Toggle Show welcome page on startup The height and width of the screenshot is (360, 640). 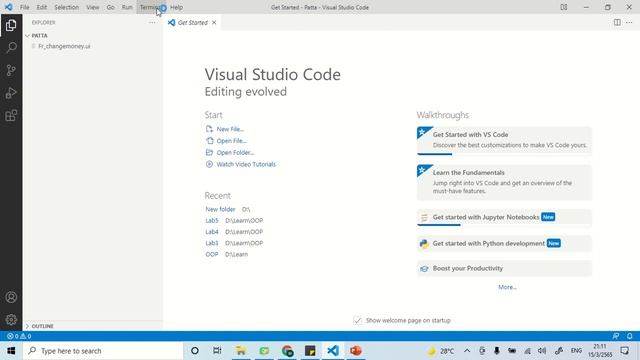pyautogui.click(x=358, y=320)
